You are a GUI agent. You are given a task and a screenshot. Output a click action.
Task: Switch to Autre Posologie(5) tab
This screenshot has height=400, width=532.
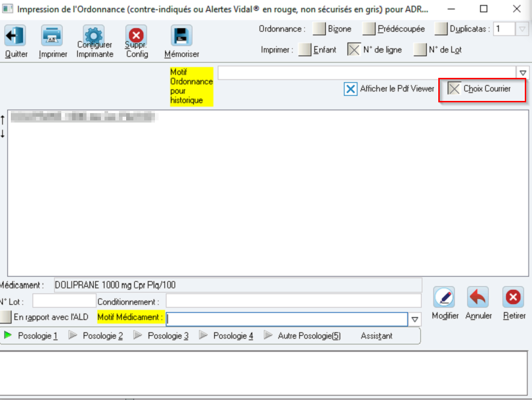(303, 336)
